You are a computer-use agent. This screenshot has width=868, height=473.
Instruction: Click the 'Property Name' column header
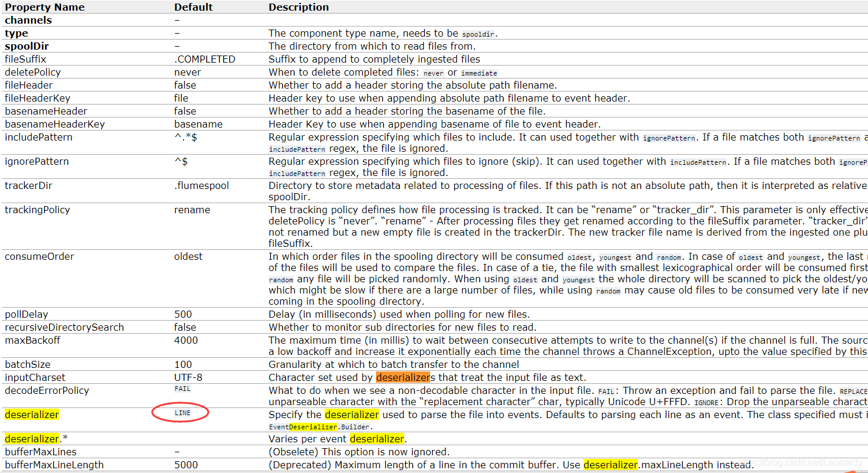45,8
